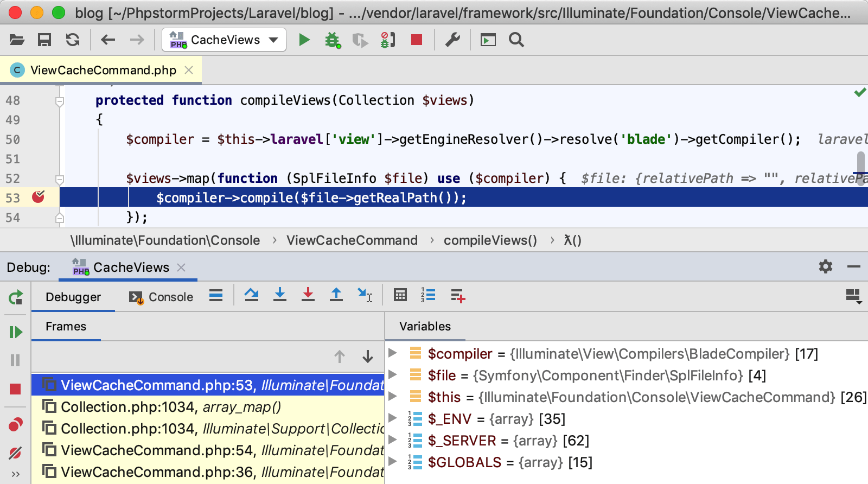
Task: Navigate back with the left arrow
Action: [x=108, y=40]
